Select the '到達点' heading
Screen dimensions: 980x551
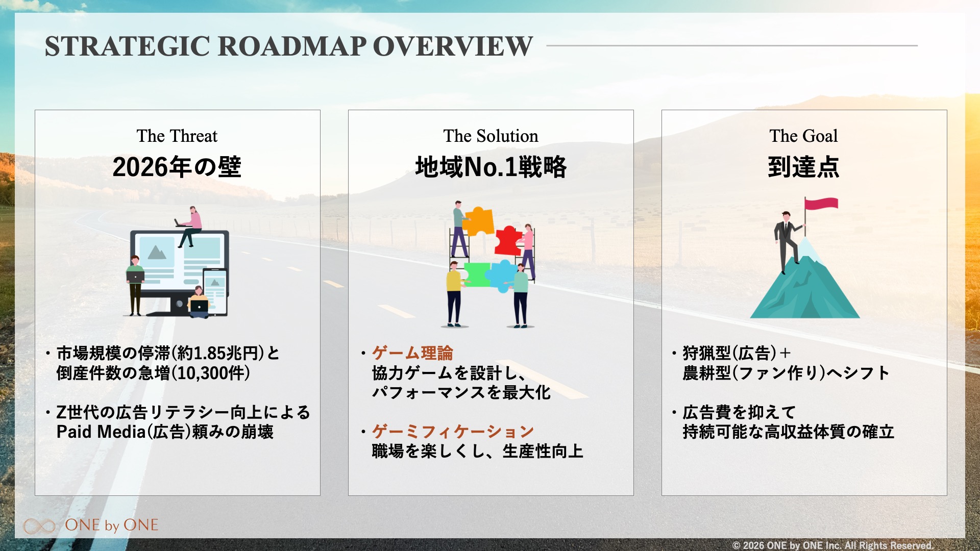804,167
